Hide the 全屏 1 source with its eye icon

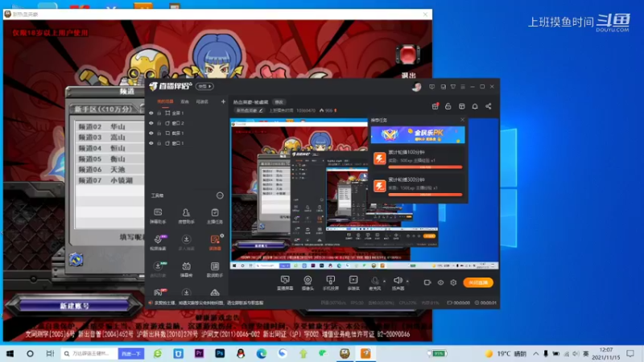point(151,113)
